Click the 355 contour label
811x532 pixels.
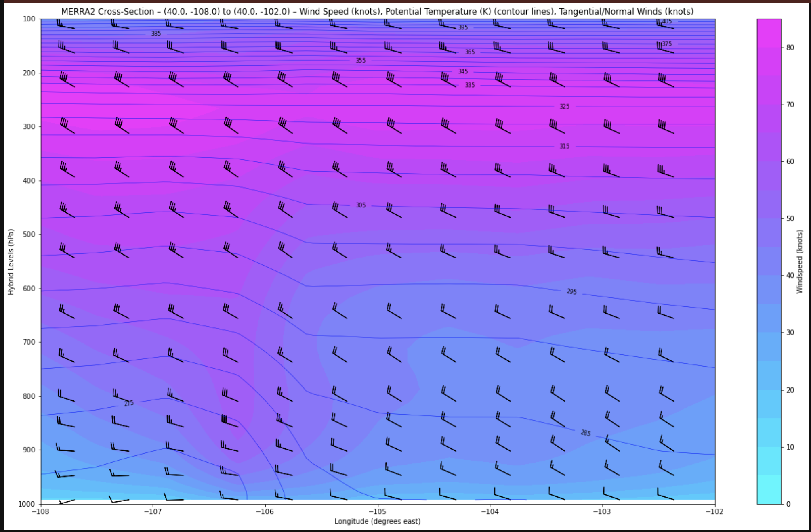[361, 61]
